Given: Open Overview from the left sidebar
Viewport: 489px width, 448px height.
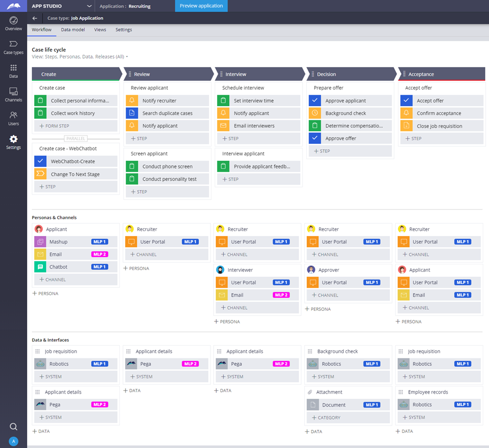Looking at the screenshot, I should pyautogui.click(x=14, y=24).
